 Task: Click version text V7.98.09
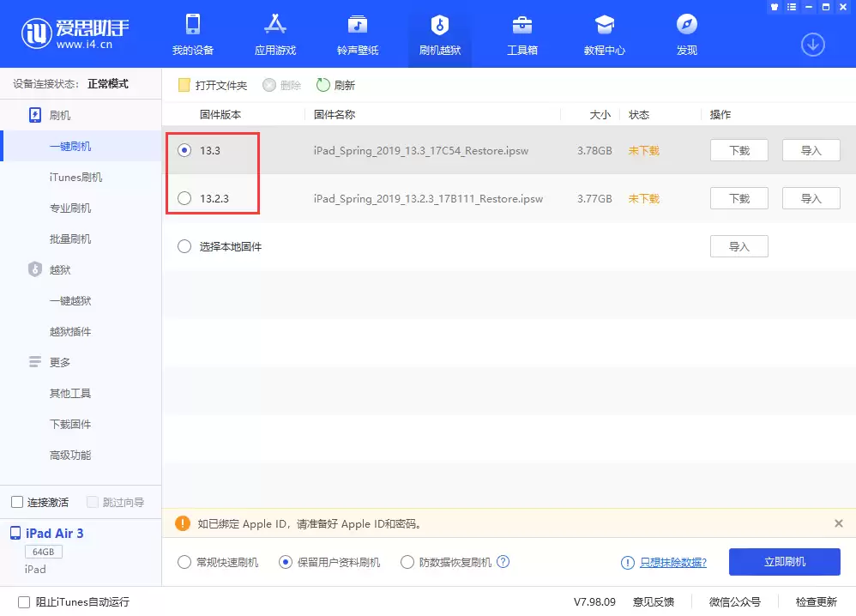tap(594, 601)
